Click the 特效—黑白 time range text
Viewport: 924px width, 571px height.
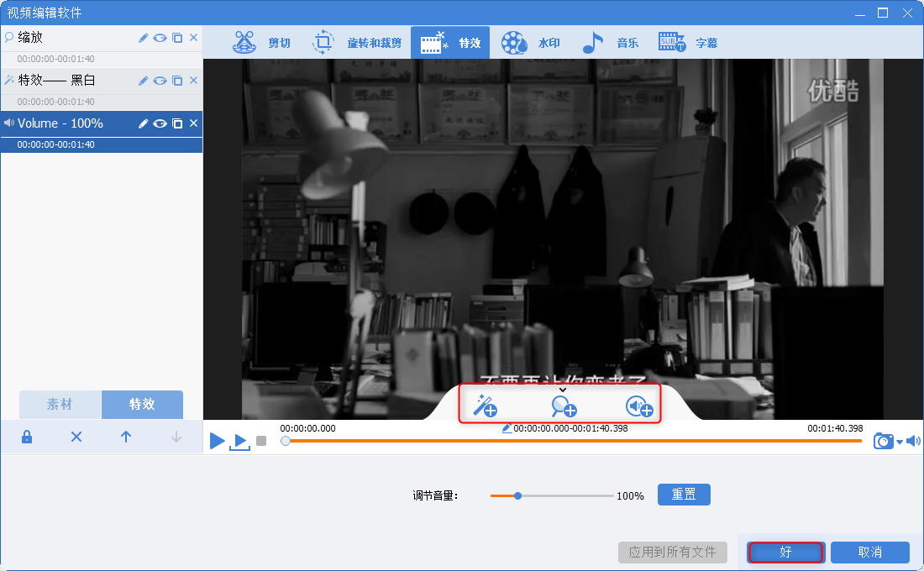point(56,102)
